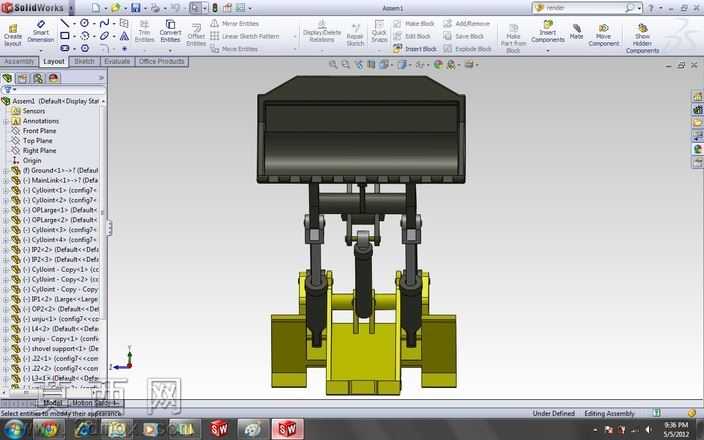Pick the Rectangle sketch tool
The width and height of the screenshot is (704, 440).
tap(65, 35)
